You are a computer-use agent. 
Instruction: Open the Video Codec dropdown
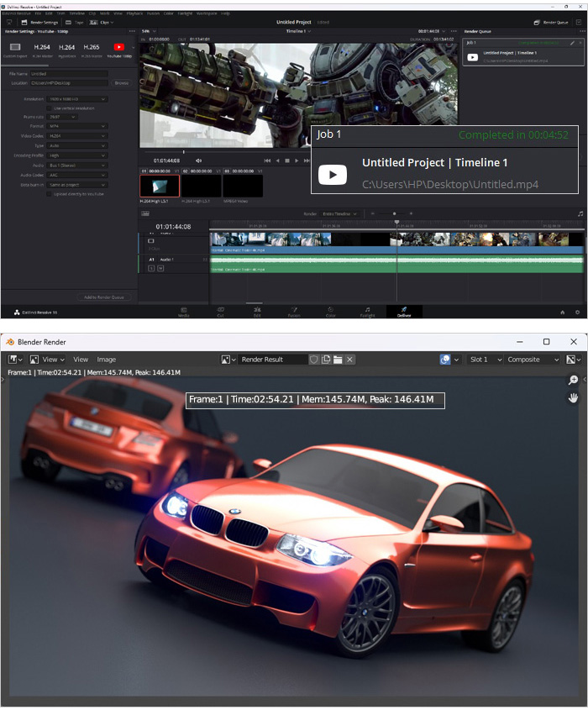coord(77,136)
